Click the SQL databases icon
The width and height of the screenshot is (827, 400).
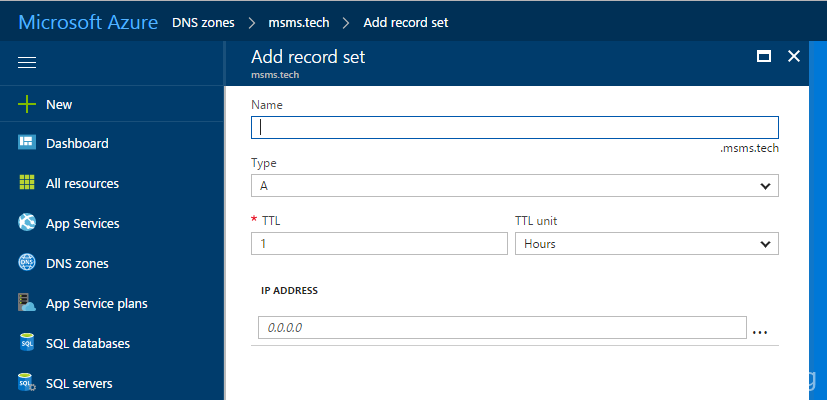(27, 343)
